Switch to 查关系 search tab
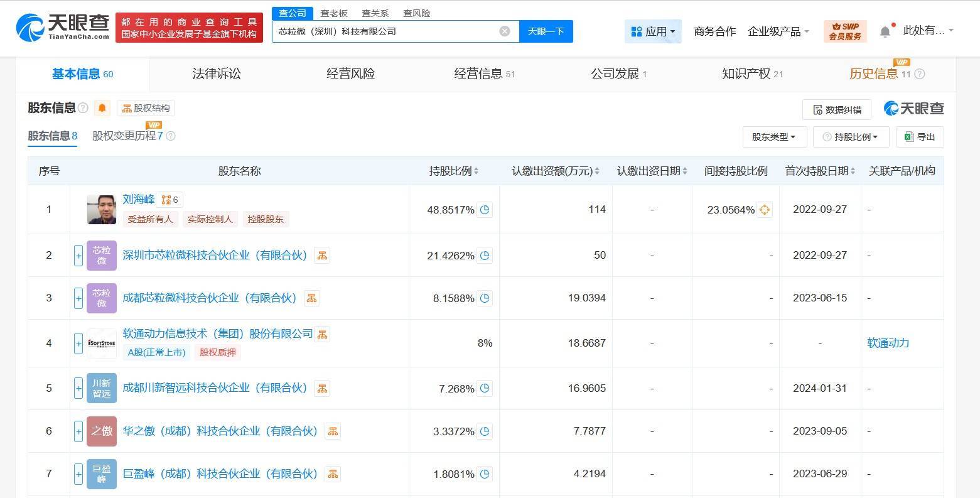980x498 pixels. (x=375, y=13)
